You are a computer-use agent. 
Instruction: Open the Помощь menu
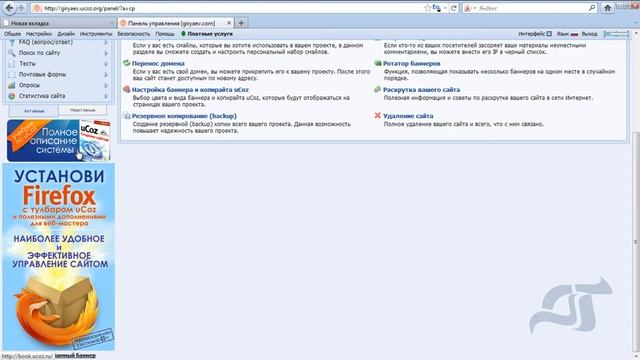[165, 34]
